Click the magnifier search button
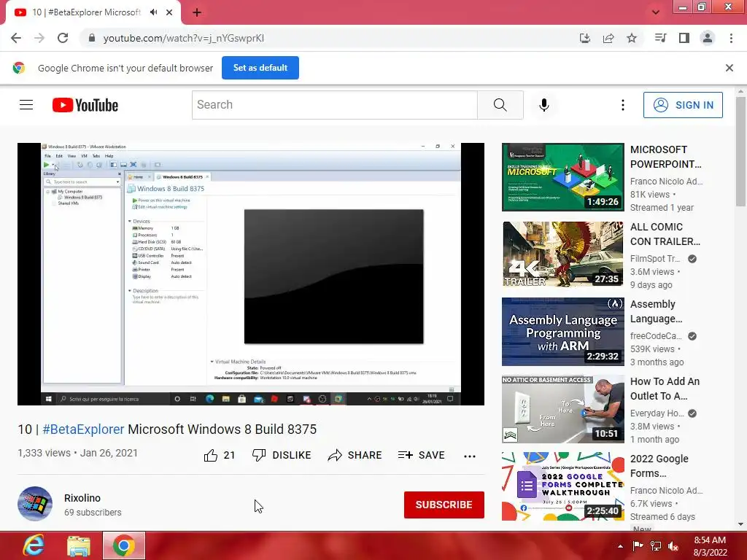The image size is (747, 560). (x=500, y=105)
